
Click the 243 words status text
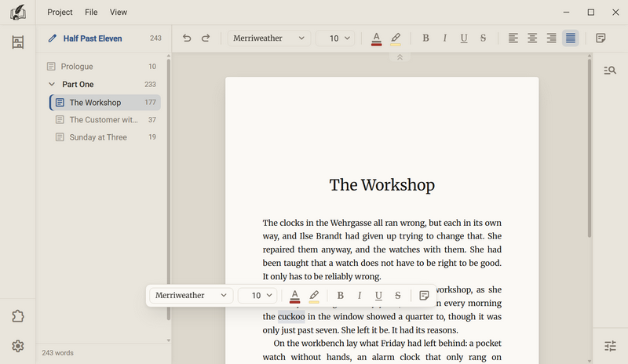tap(57, 353)
